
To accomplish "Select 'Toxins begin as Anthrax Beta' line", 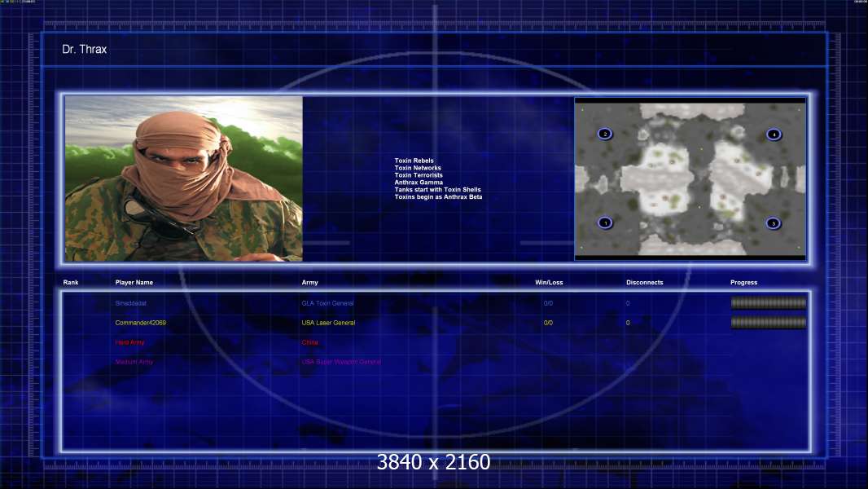I will (x=438, y=196).
